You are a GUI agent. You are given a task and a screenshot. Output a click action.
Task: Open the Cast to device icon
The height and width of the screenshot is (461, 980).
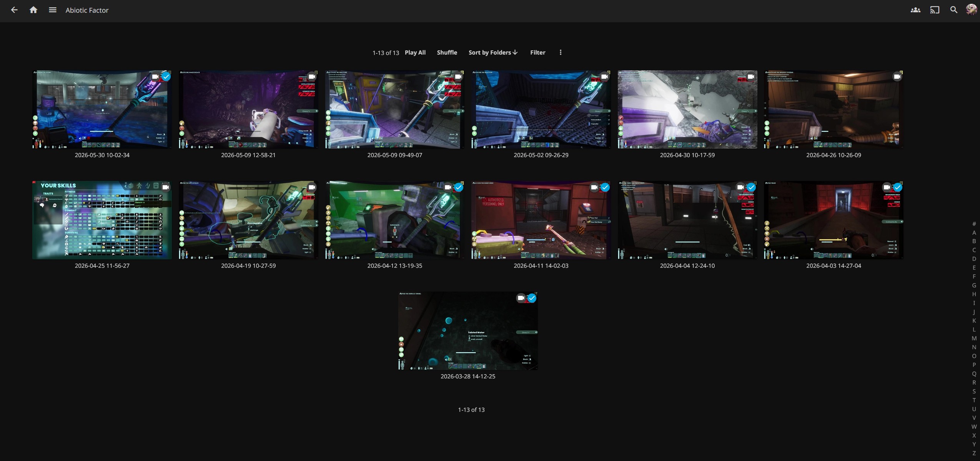935,10
